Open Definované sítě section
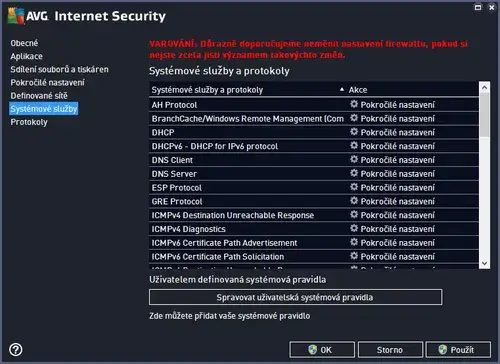Viewport: 500px width, 364px height. (39, 96)
